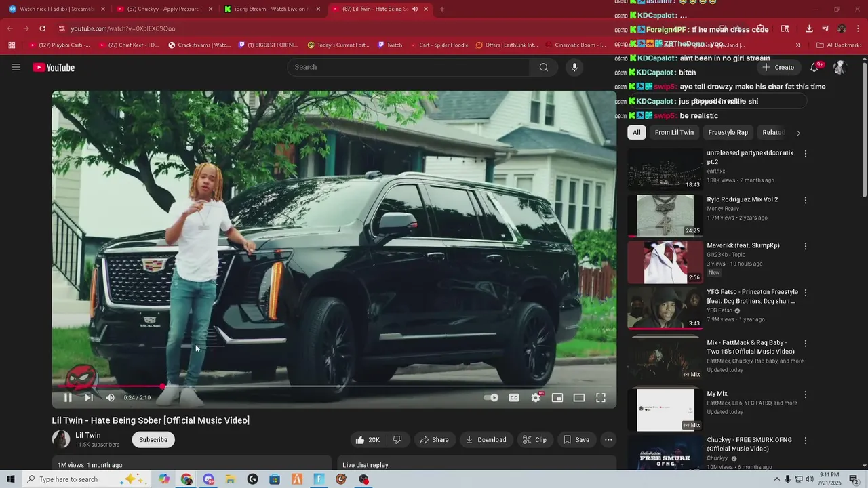868x488 pixels.
Task: Open options for unreleased partynextdoor mix
Action: click(x=806, y=154)
